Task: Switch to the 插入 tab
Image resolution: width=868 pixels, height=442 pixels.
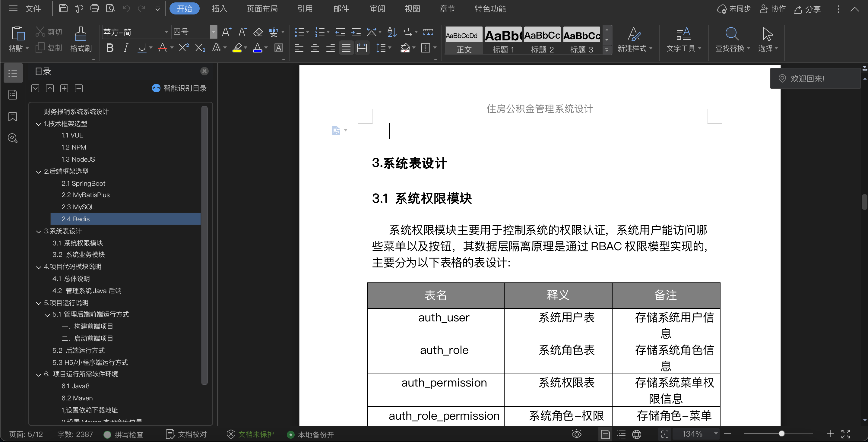Action: 219,9
